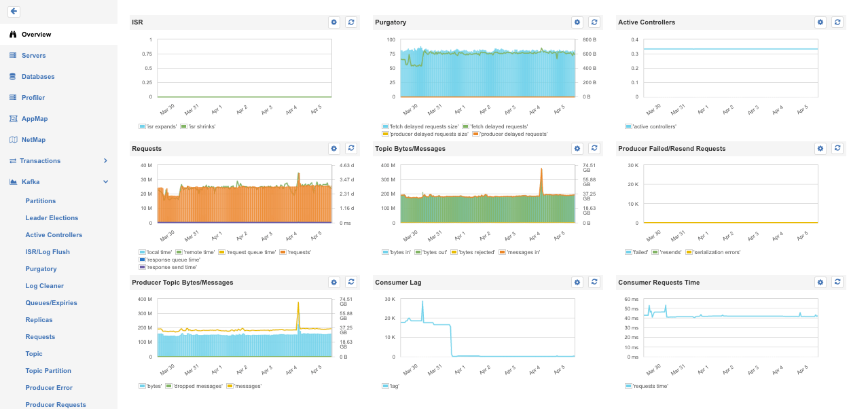Refresh the Consumer Lag chart
Image resolution: width=868 pixels, height=409 pixels.
coord(594,282)
